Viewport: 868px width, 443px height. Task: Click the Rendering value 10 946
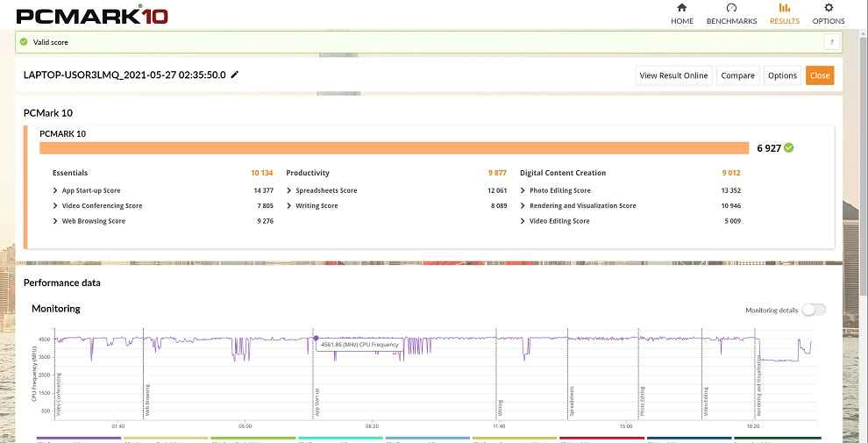click(x=731, y=206)
